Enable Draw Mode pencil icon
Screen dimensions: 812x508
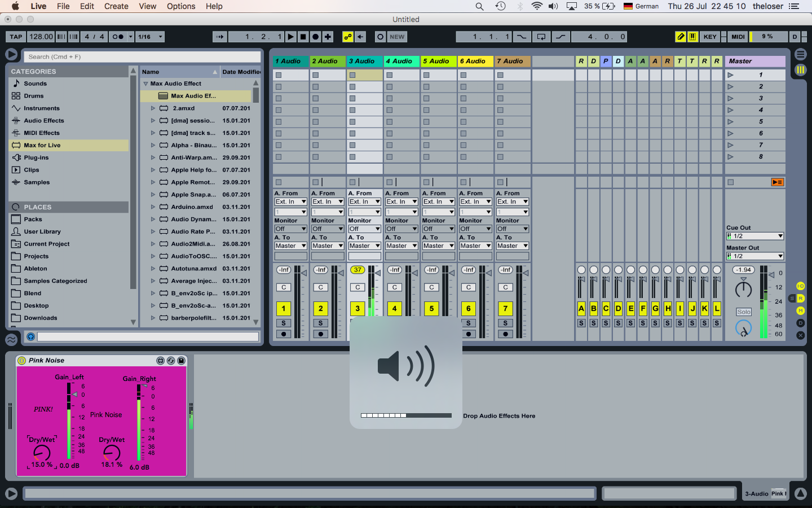[x=681, y=37]
